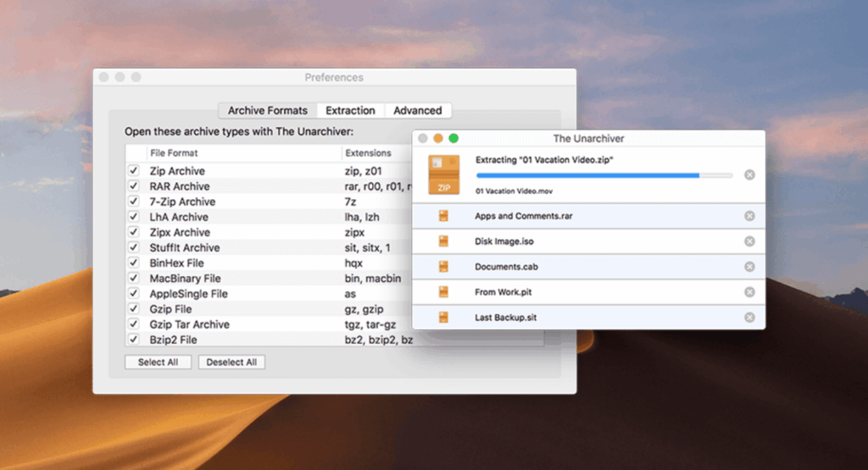
Task: Uncheck the RAR Archive checkbox
Action: (x=133, y=185)
